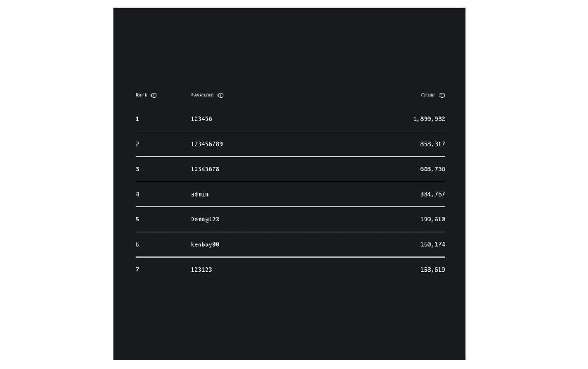Select the password 123456789 cell
The width and height of the screenshot is (588, 369).
pos(207,144)
